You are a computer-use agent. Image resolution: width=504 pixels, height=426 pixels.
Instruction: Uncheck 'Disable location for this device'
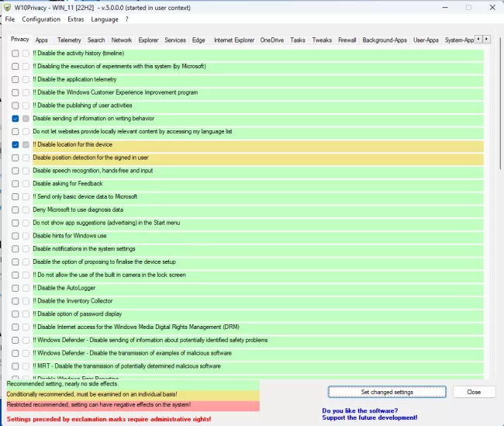16,145
